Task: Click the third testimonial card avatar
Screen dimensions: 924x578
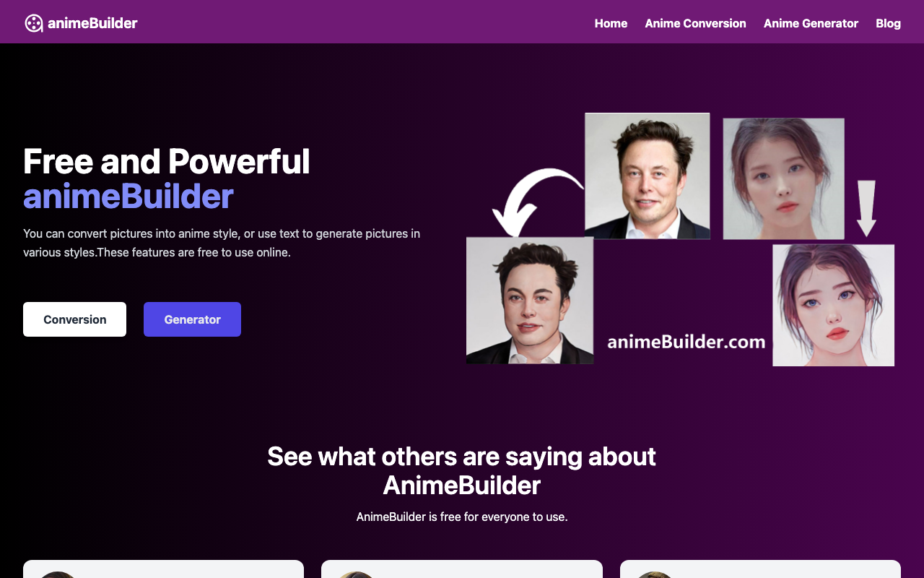Action: point(654,575)
